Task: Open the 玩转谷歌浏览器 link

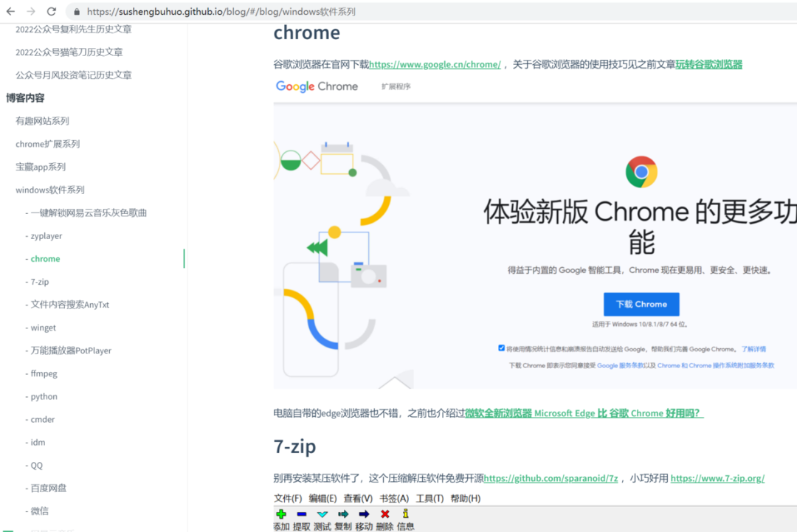Action: point(708,64)
